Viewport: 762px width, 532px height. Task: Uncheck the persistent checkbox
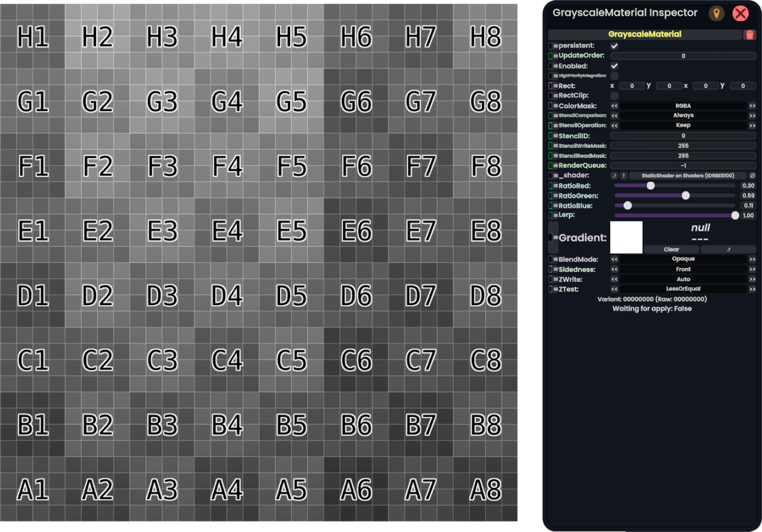coord(614,46)
